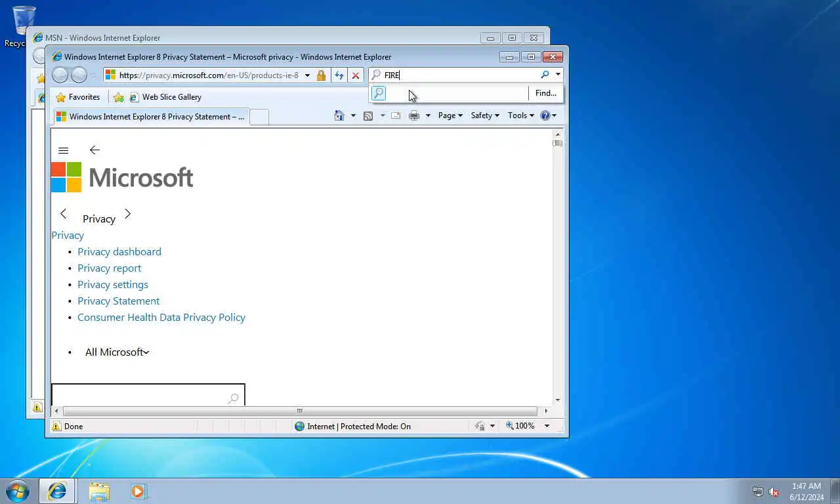This screenshot has height=504, width=840.
Task: Open the Privacy settings link
Action: 113,285
